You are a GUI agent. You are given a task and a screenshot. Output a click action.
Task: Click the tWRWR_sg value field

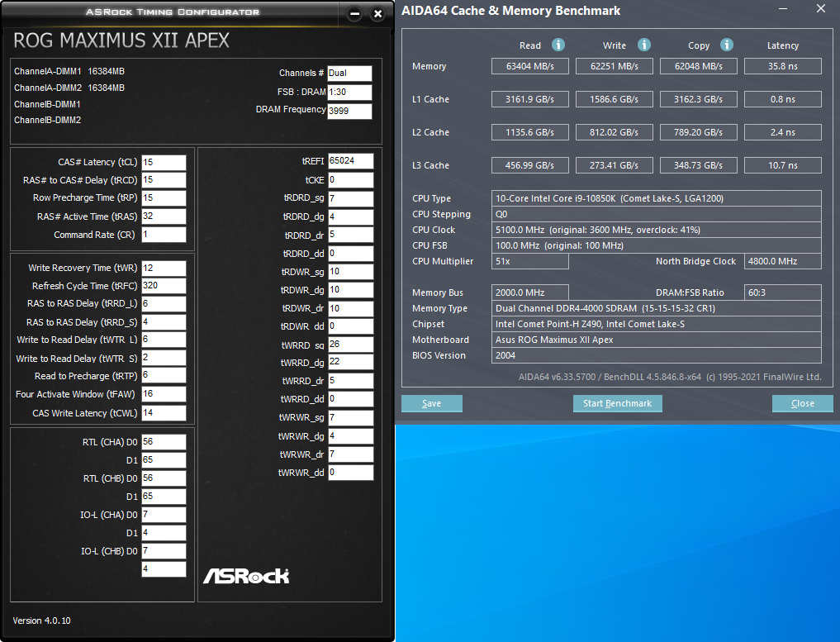pyautogui.click(x=351, y=417)
